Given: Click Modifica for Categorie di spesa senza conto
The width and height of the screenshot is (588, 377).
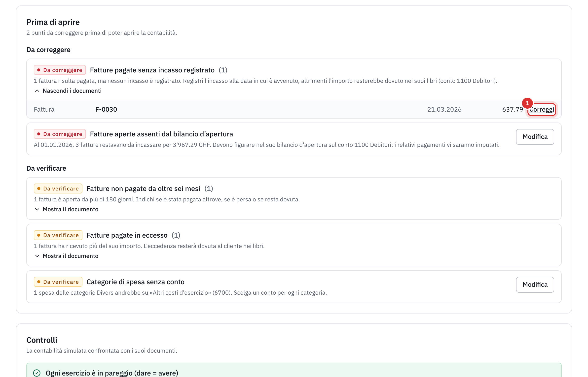Looking at the screenshot, I should pyautogui.click(x=535, y=284).
